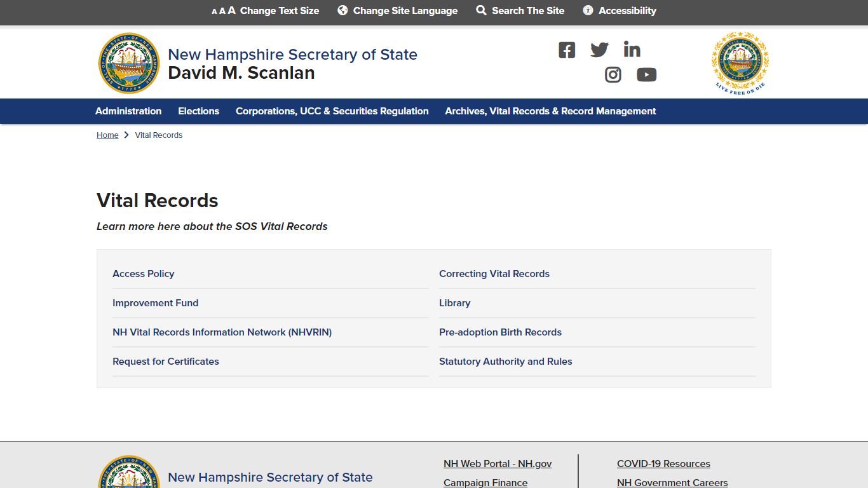Select the smallest A text size
The width and height of the screenshot is (868, 488).
214,11
